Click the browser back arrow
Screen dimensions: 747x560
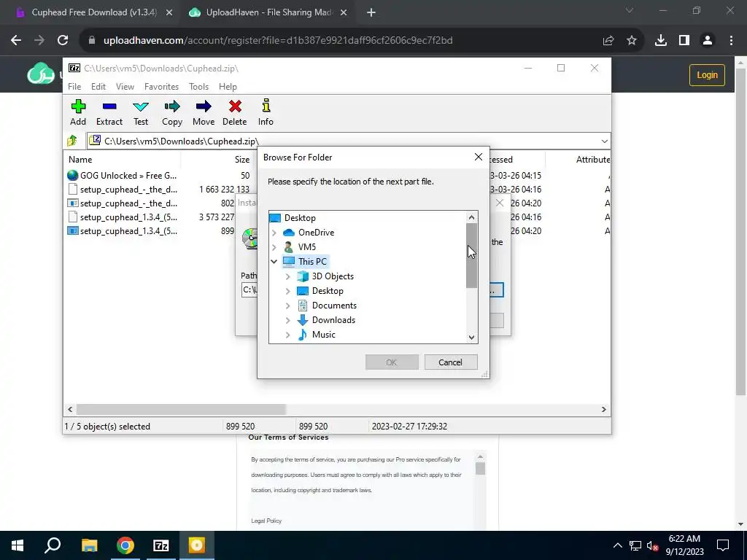coord(16,41)
